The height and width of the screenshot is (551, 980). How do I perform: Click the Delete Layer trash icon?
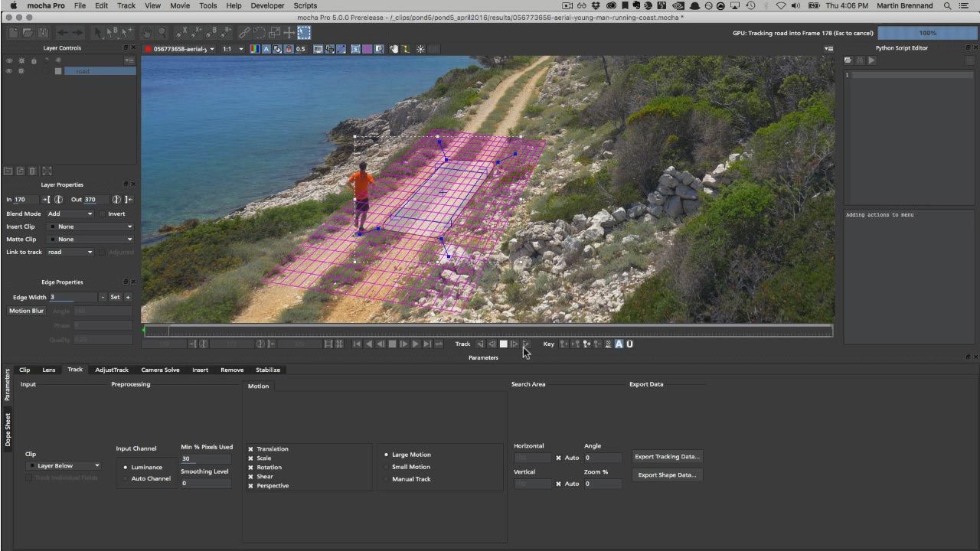point(33,171)
